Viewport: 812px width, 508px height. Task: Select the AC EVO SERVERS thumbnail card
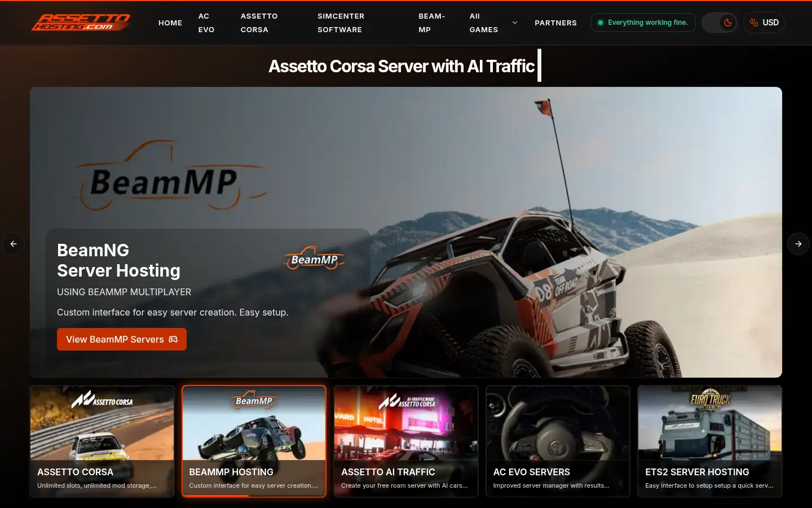click(x=558, y=441)
